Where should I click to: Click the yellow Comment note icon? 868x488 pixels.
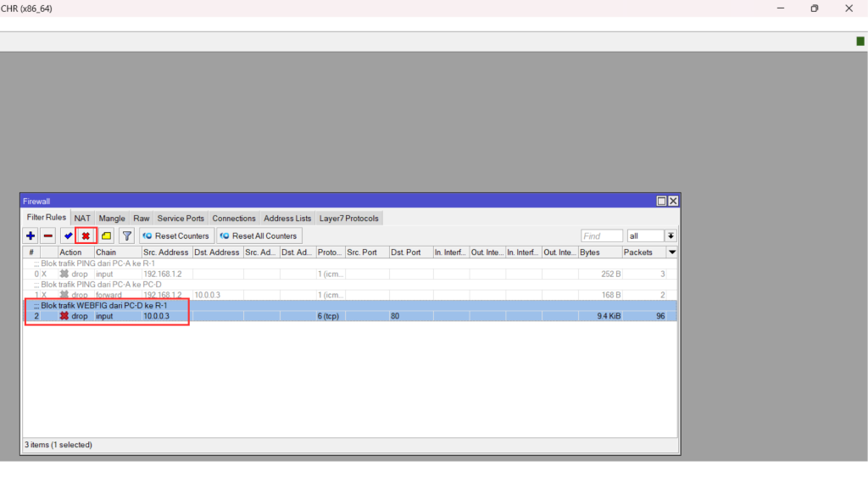coord(106,236)
